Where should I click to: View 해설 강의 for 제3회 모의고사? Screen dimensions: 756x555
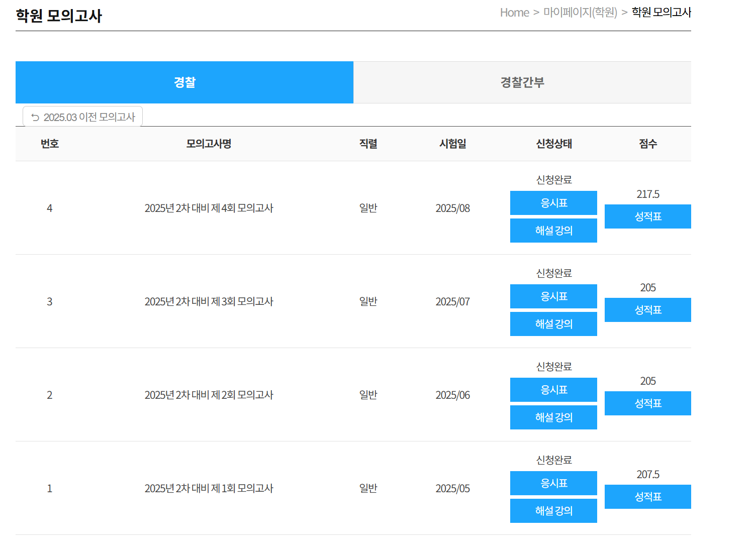(553, 324)
